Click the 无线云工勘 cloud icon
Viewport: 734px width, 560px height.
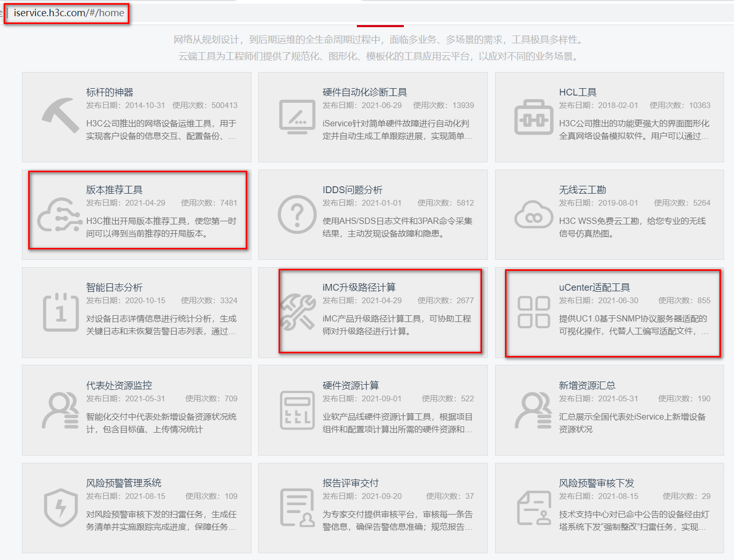tap(534, 215)
